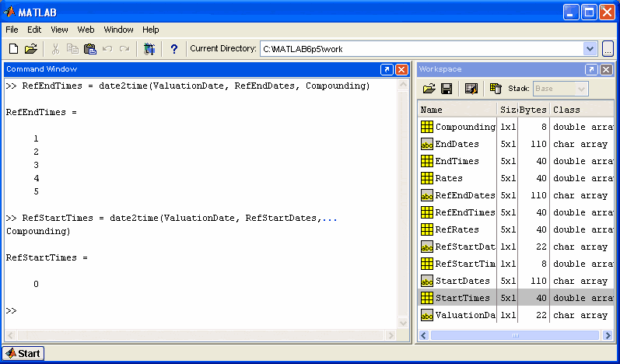620x364 pixels.
Task: Undock the Workspace panel
Action: coord(591,70)
